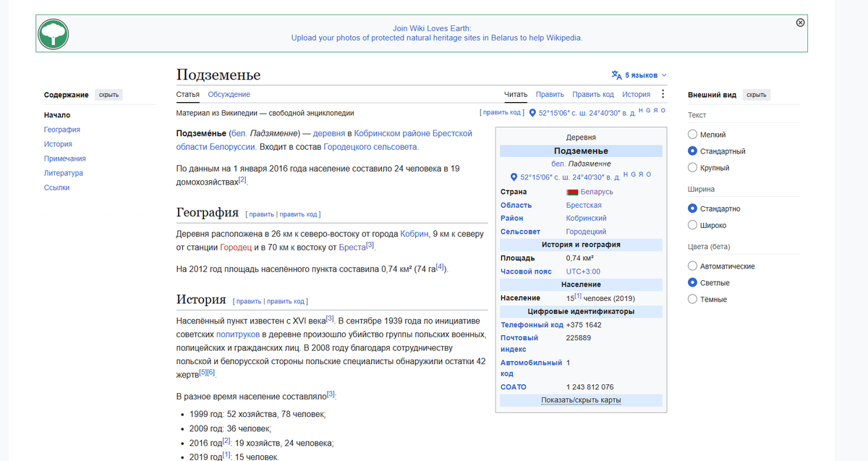This screenshot has width=868, height=461.
Task: Open the Править код tab
Action: (592, 94)
